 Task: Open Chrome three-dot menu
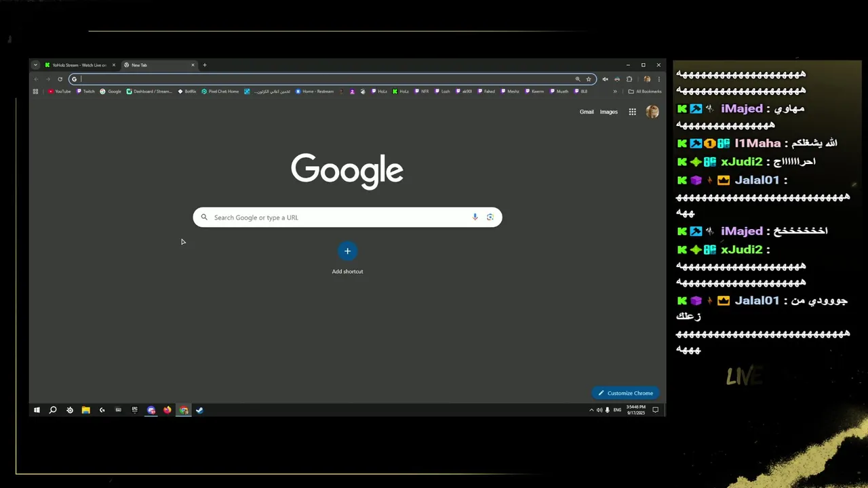tap(658, 79)
